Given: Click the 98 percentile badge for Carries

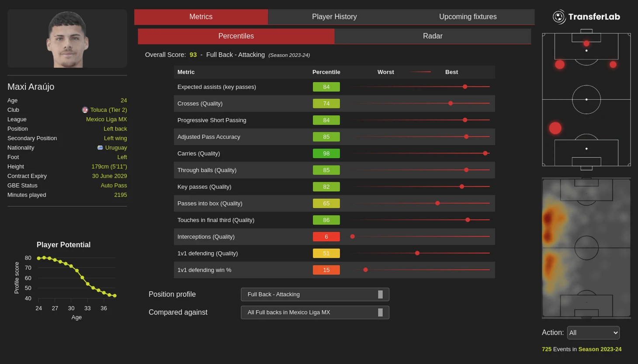Looking at the screenshot, I should click(x=326, y=153).
